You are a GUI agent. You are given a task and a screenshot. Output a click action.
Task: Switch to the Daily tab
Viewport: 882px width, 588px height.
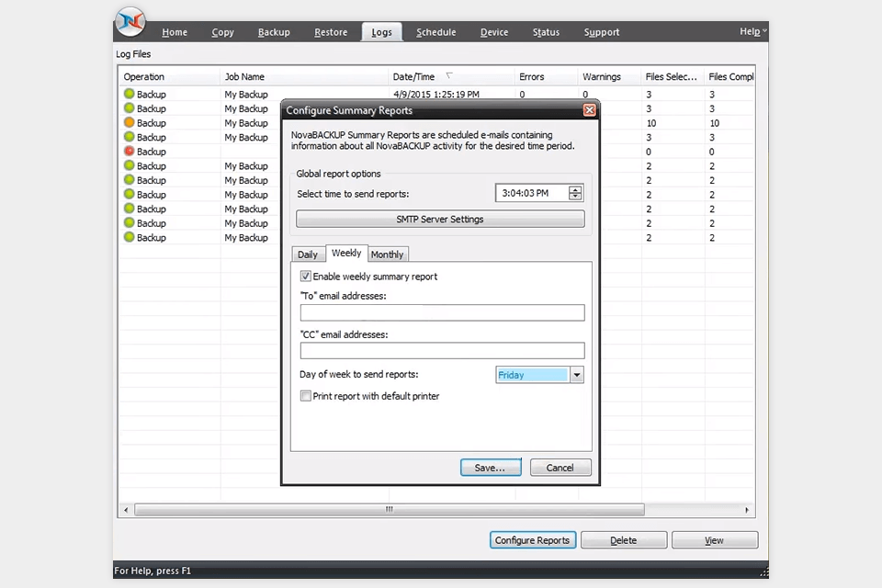pyautogui.click(x=308, y=254)
